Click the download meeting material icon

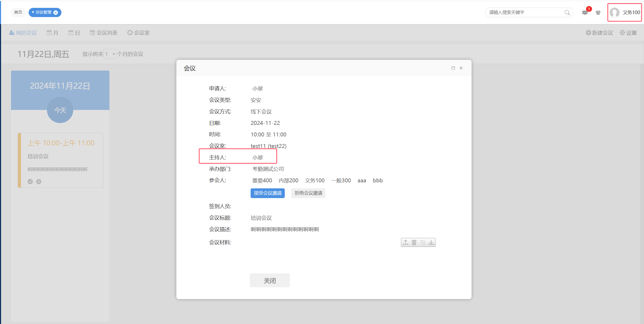[x=431, y=242]
